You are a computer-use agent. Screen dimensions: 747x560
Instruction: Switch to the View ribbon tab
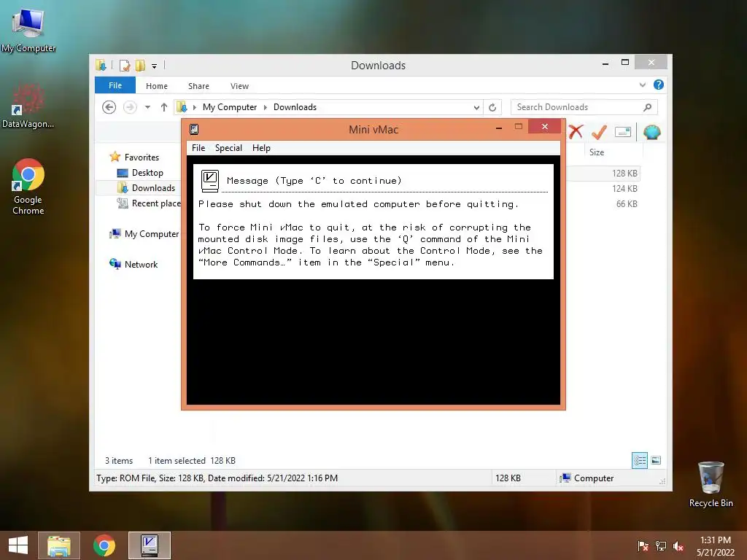tap(239, 86)
